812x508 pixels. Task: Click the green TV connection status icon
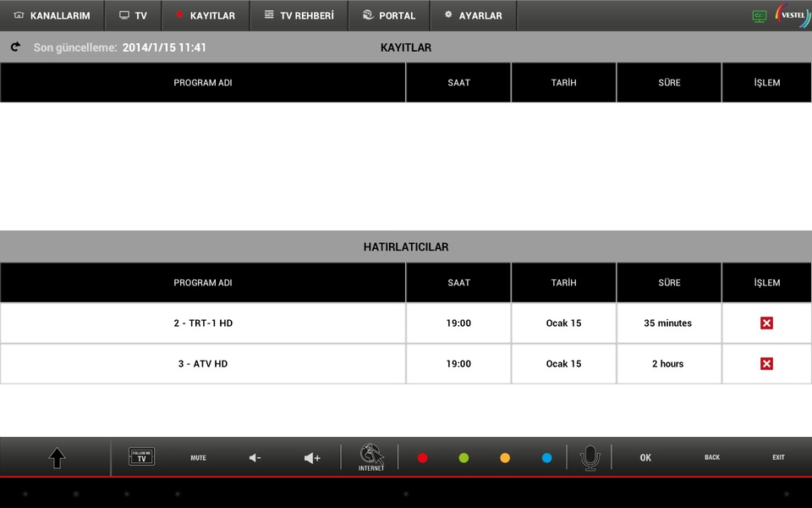(760, 16)
